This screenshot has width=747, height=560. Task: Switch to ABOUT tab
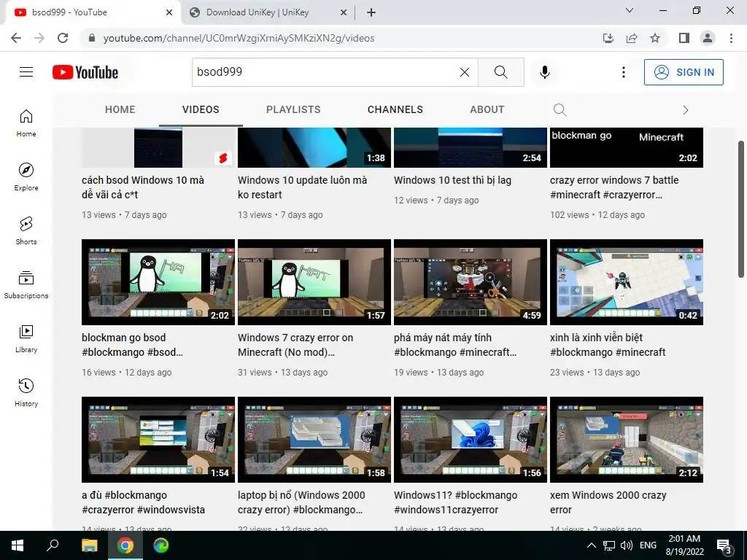coord(487,109)
